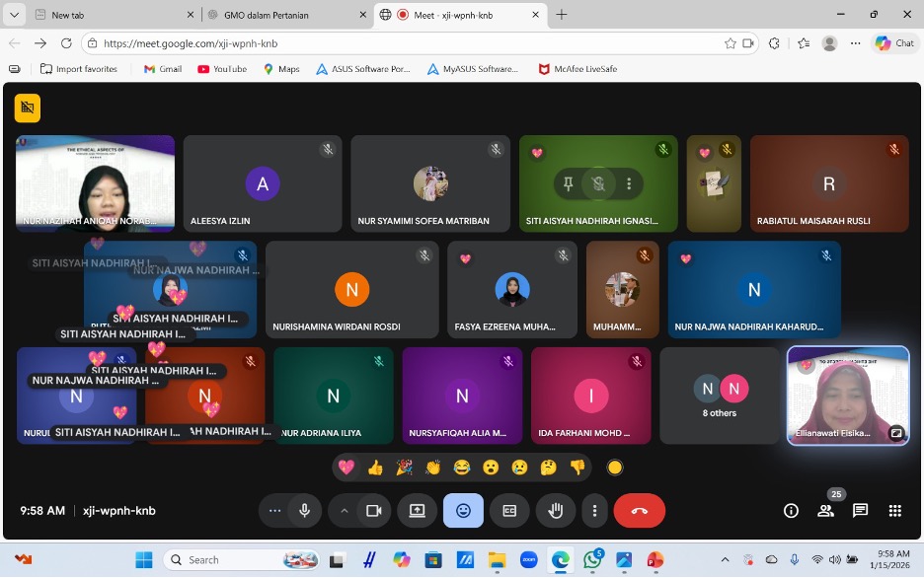Viewport: 924px width, 578px height.
Task: Pick the yellow emoji skin tone swatch
Action: [x=615, y=468]
